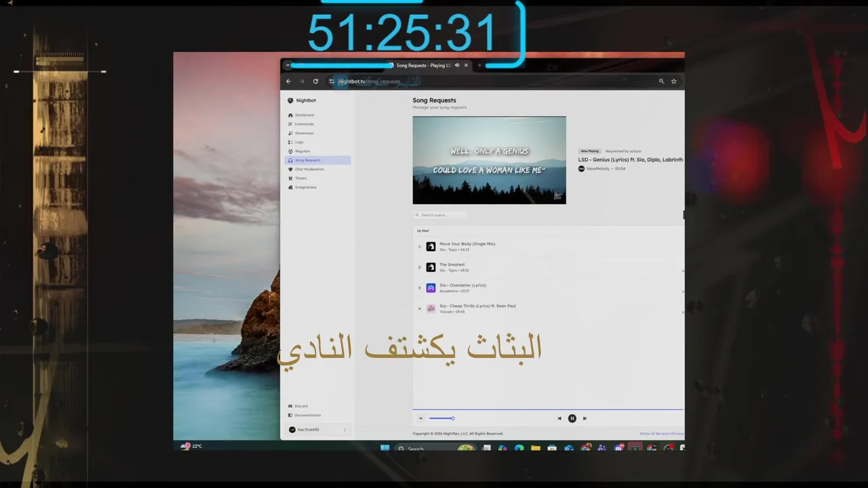Open the Terms of Service link
The width and height of the screenshot is (868, 488).
[x=654, y=434]
